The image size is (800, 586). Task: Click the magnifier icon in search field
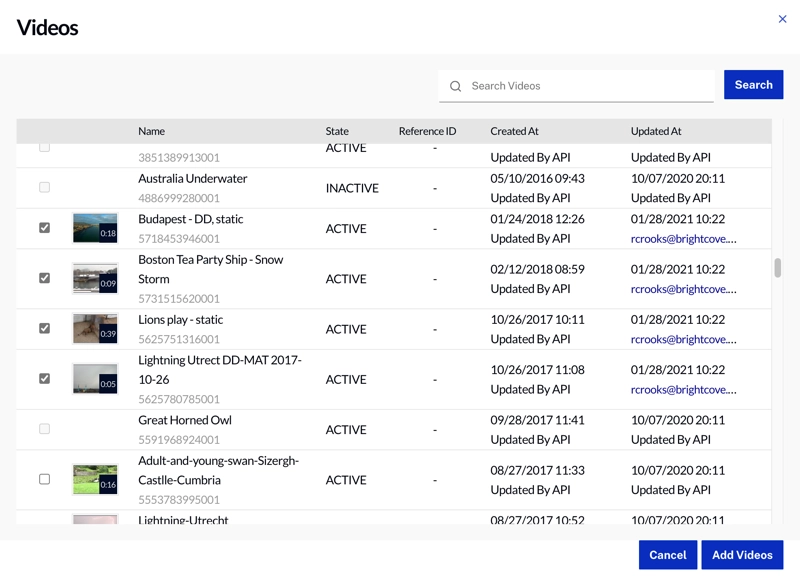pyautogui.click(x=456, y=86)
